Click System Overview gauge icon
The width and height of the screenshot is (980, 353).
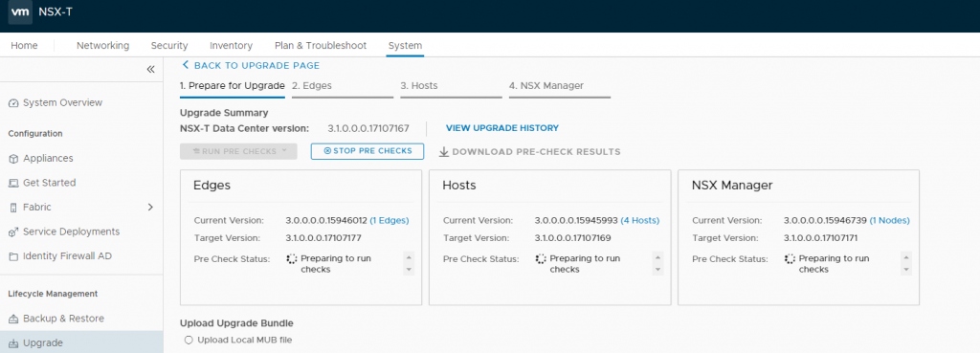click(13, 103)
